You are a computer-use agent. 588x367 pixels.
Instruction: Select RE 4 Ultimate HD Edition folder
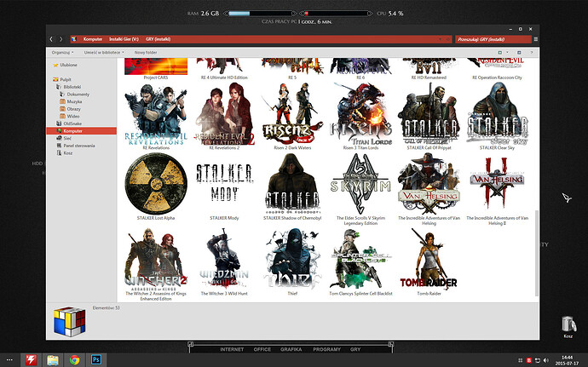224,66
